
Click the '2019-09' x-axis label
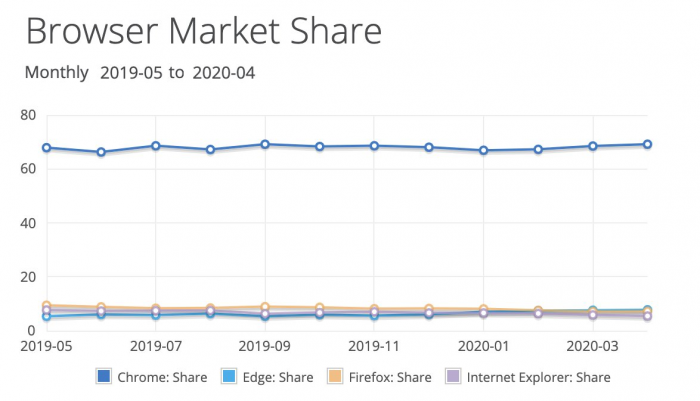click(265, 345)
